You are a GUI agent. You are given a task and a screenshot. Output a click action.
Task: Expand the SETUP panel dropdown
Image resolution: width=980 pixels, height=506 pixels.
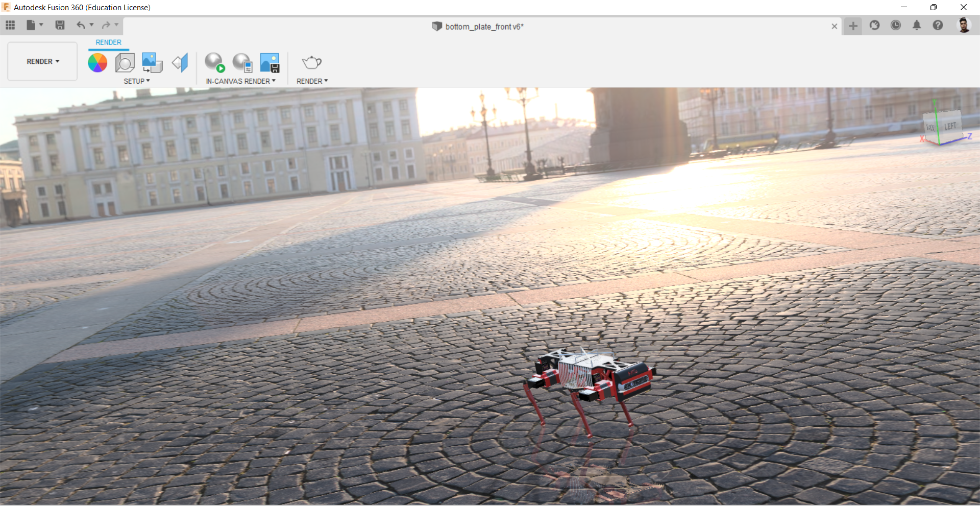point(137,81)
